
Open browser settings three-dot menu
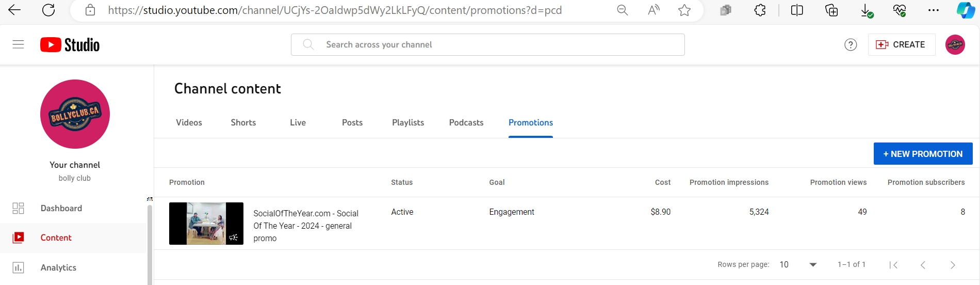click(933, 10)
